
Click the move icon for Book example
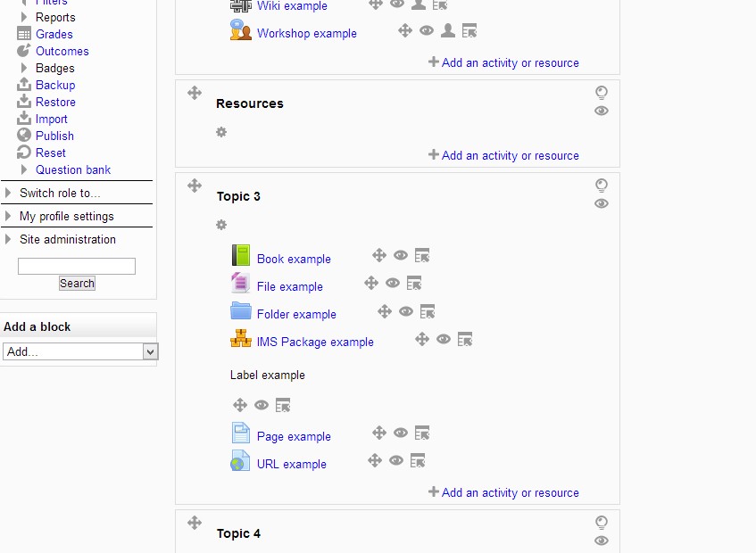pyautogui.click(x=379, y=255)
